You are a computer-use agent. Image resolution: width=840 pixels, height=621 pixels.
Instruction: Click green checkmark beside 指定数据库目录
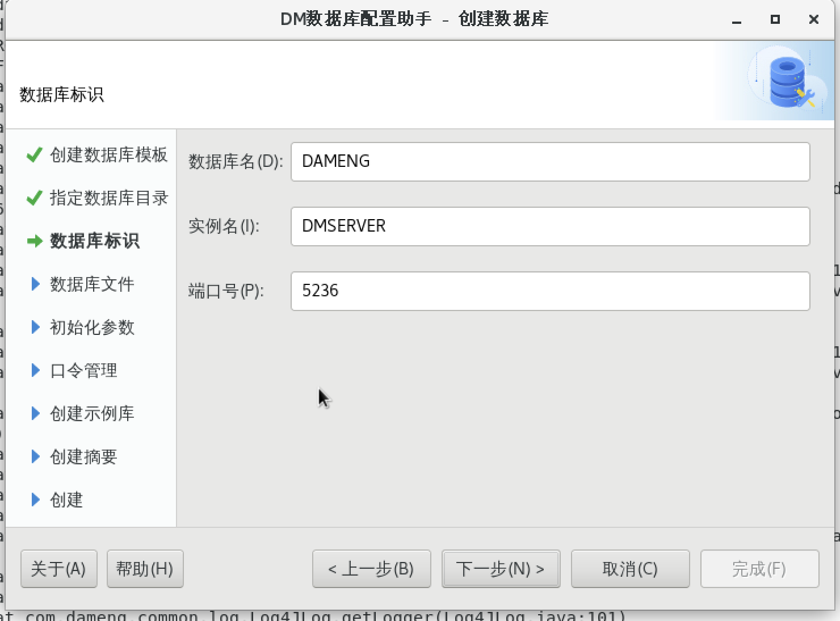[x=35, y=198]
